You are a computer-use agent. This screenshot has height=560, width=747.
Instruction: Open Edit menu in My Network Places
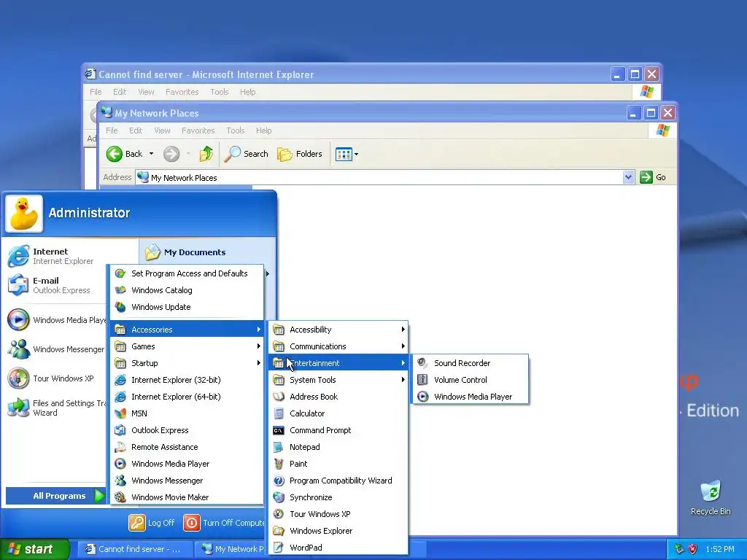coord(136,131)
